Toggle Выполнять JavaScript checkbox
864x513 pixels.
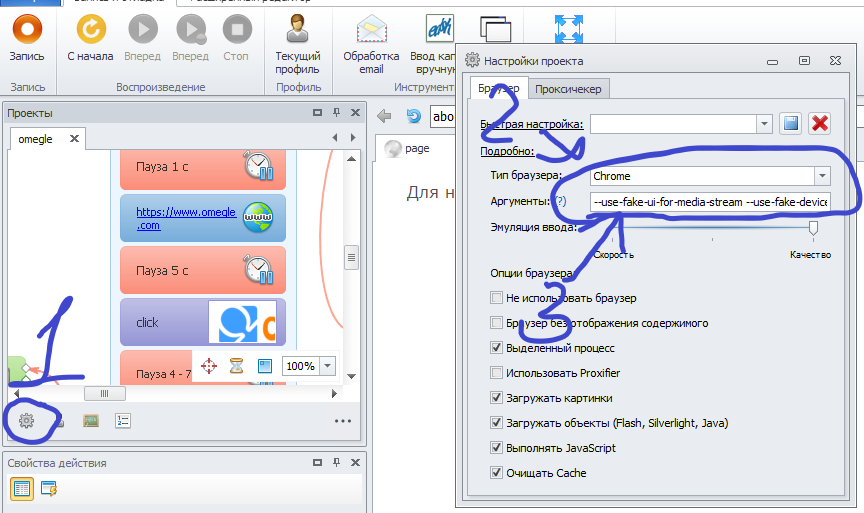click(497, 448)
